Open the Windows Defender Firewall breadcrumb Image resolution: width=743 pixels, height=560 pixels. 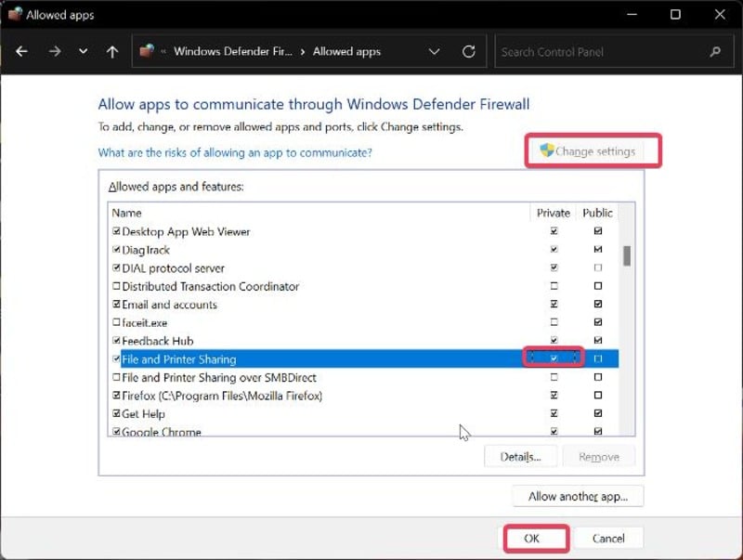233,51
